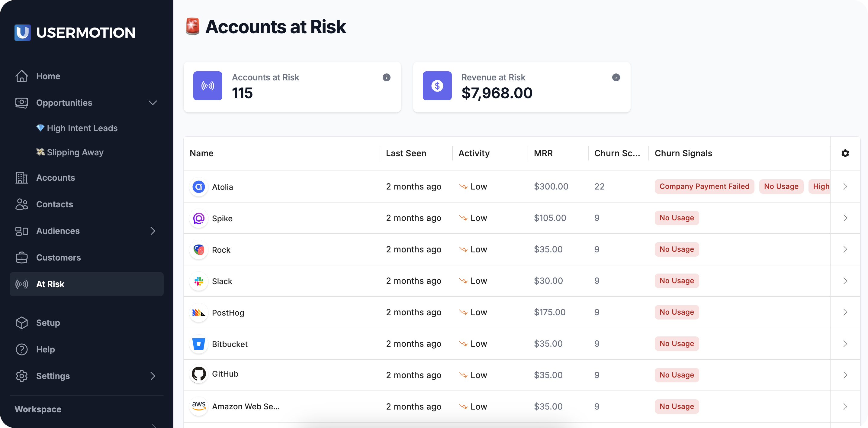The image size is (868, 428).
Task: Click the GitHub logo in table
Action: click(x=199, y=374)
